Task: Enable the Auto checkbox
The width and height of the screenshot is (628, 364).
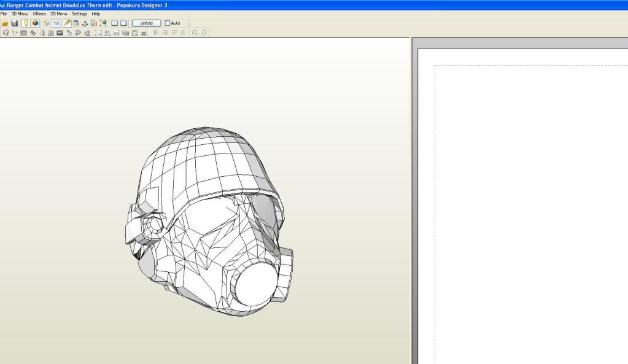Action: [168, 23]
